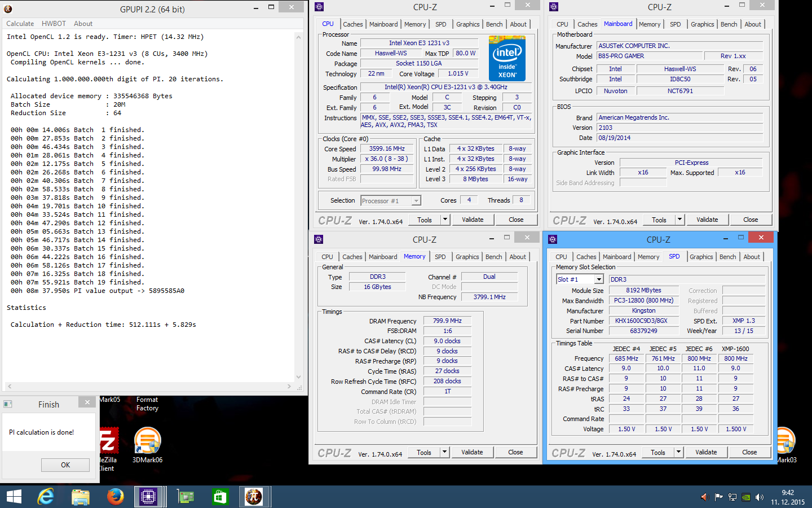Switch to Caches tab in CPU window
The image size is (812, 508).
(x=353, y=24)
